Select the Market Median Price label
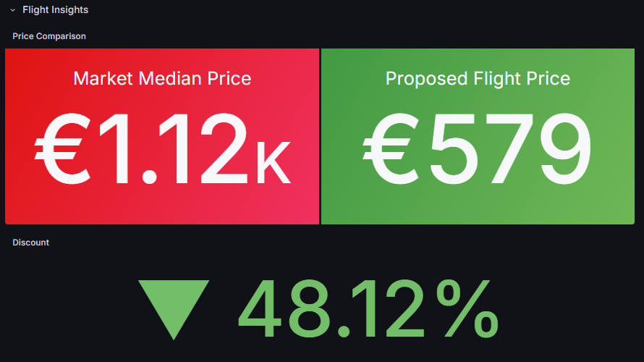Image resolution: width=644 pixels, height=362 pixels. coord(162,78)
